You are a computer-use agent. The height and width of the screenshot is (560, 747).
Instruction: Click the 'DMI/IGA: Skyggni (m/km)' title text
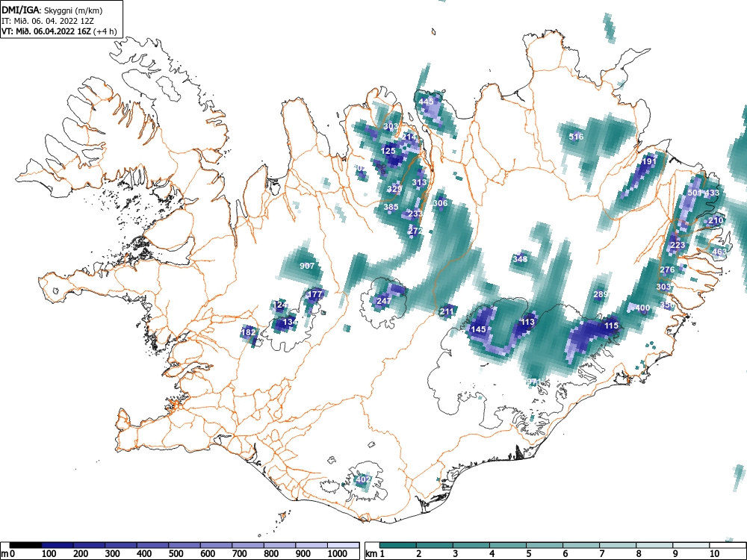52,10
